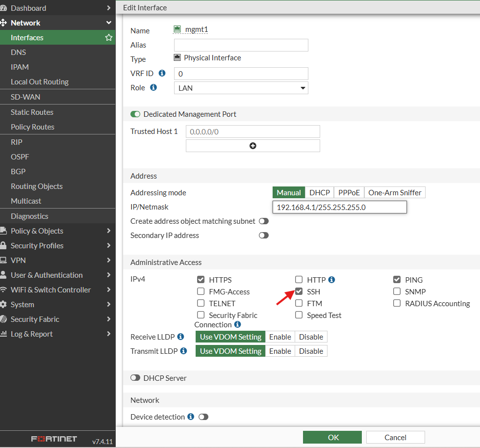
Task: Click the Policy & Objects sidebar icon
Action: click(3, 231)
